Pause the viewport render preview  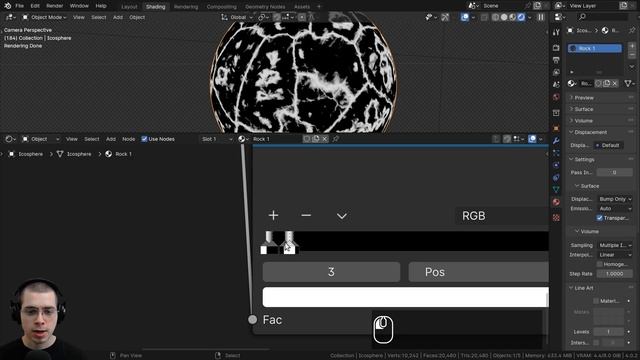pos(541,17)
